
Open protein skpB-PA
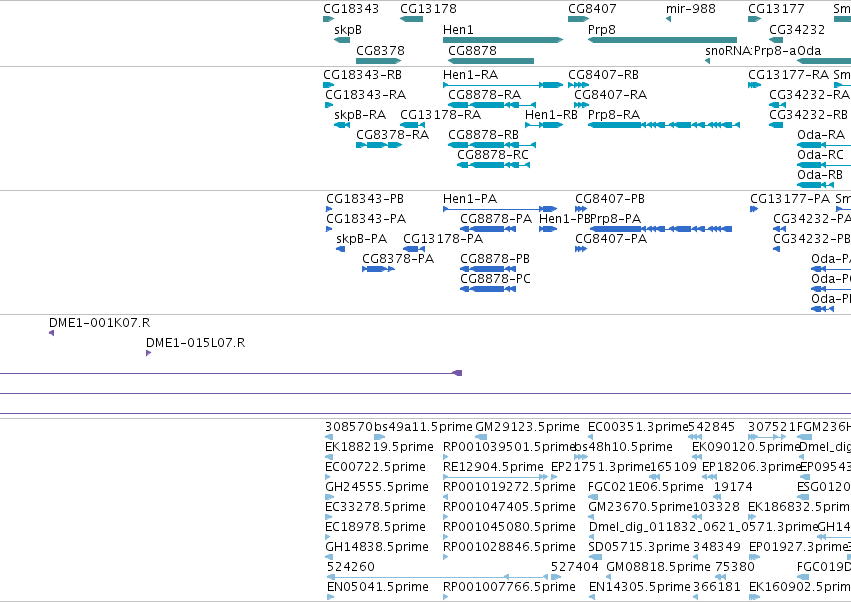[x=340, y=249]
